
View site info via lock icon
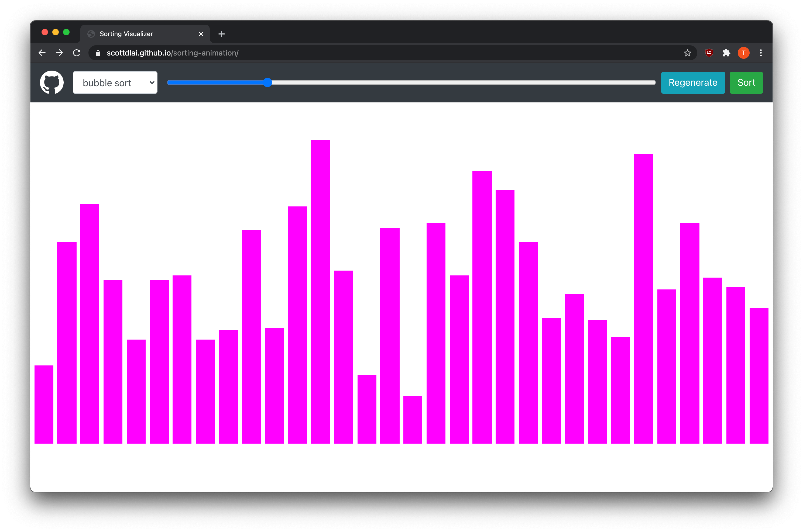pos(98,53)
